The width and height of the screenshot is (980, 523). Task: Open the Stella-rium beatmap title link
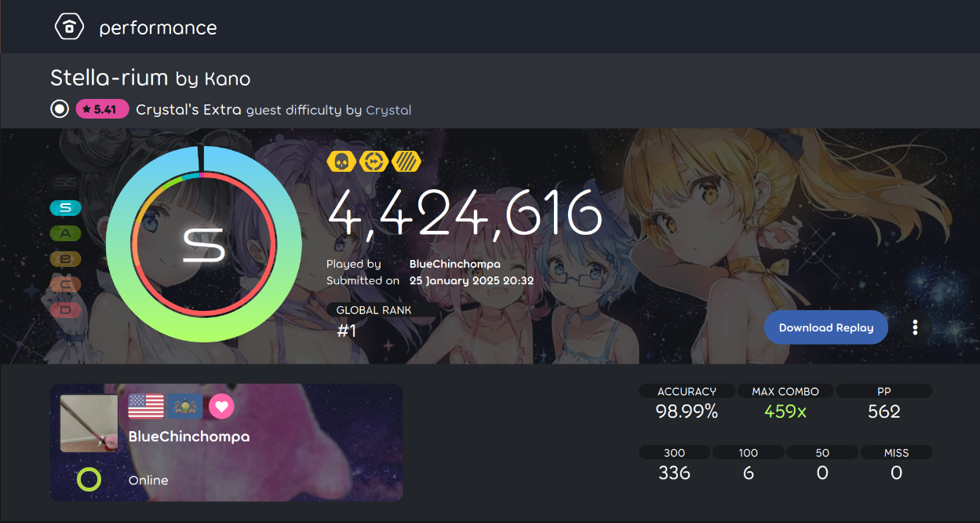tap(109, 78)
